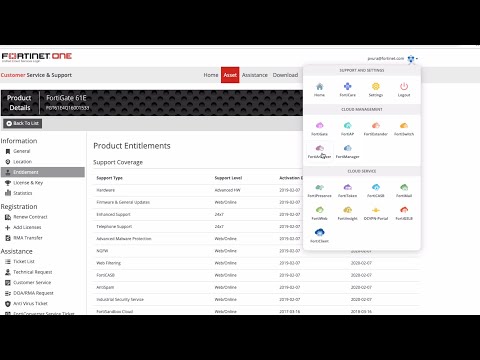Open Home in the Support and Settings panel

(319, 90)
